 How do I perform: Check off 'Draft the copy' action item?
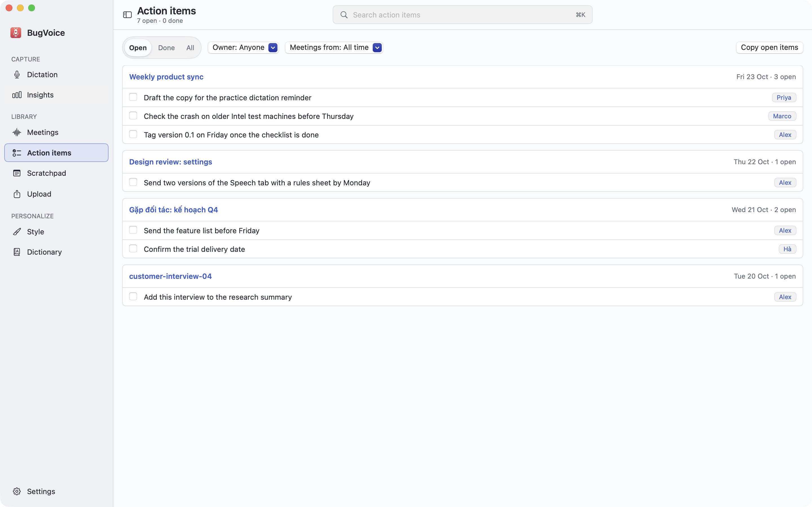(133, 97)
